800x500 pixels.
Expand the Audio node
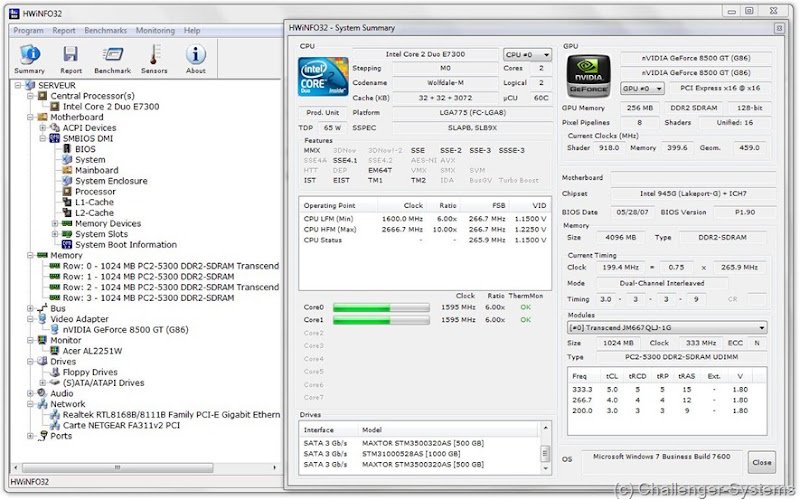[31, 393]
